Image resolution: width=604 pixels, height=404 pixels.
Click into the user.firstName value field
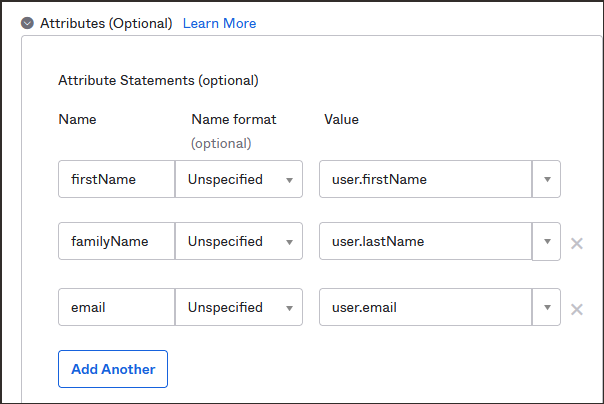coord(425,180)
